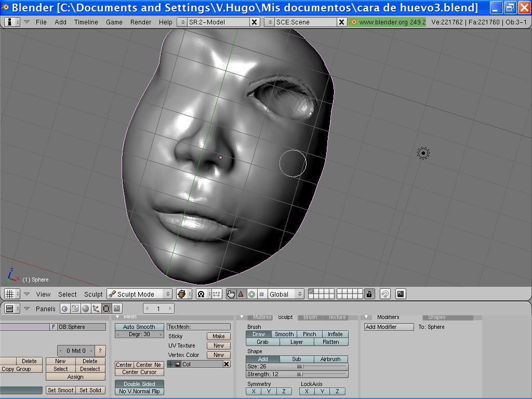Viewport: 532px width, 399px height.
Task: Switch to the Texture tab
Action: click(337, 317)
